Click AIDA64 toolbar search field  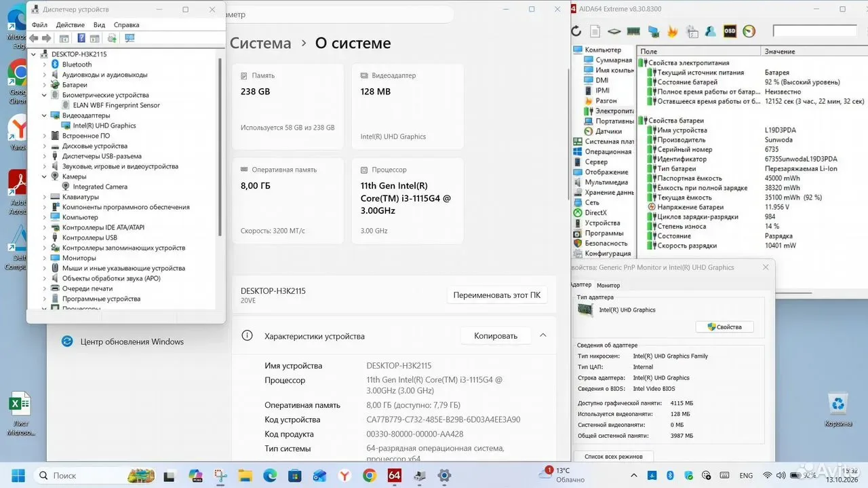coord(814,31)
